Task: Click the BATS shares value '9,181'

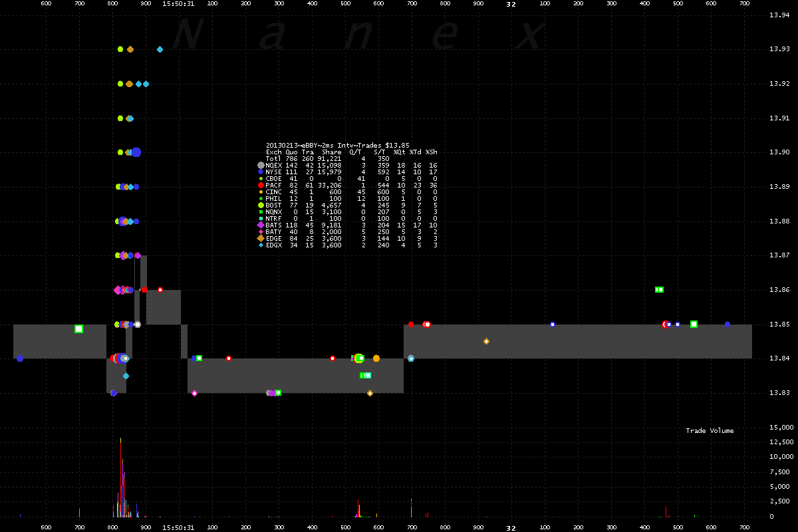Action: pos(332,225)
